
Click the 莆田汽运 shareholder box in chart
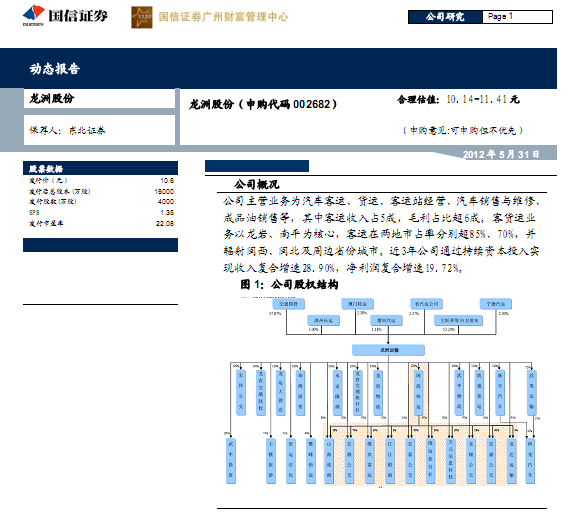tap(386, 320)
